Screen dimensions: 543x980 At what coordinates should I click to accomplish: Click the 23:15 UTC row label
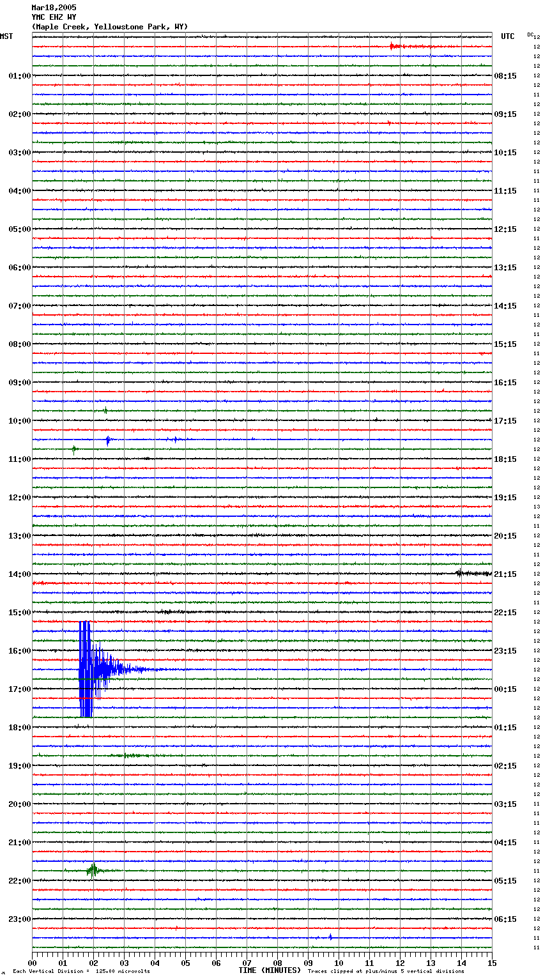505,651
